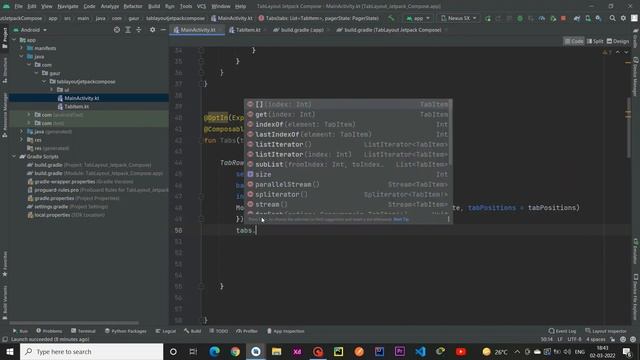Choose stream() completion suggestion
Screen dimensions: 640x360
[x=348, y=204]
